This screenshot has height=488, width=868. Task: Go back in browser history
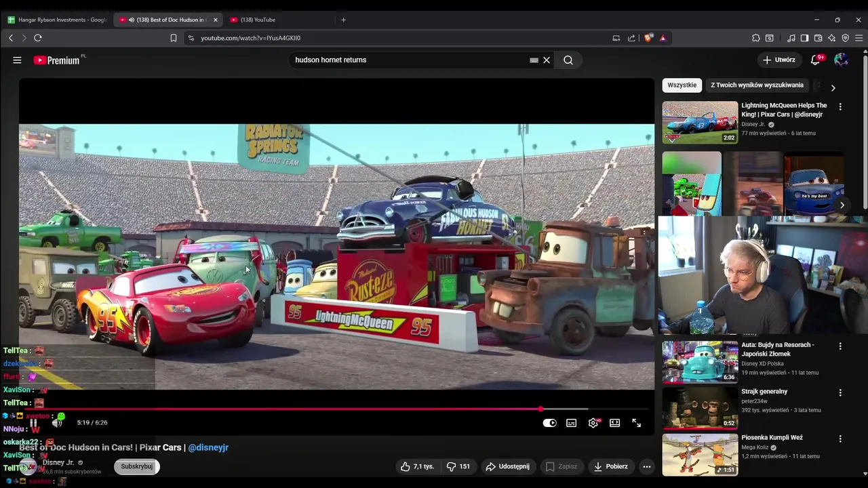pyautogui.click(x=11, y=38)
